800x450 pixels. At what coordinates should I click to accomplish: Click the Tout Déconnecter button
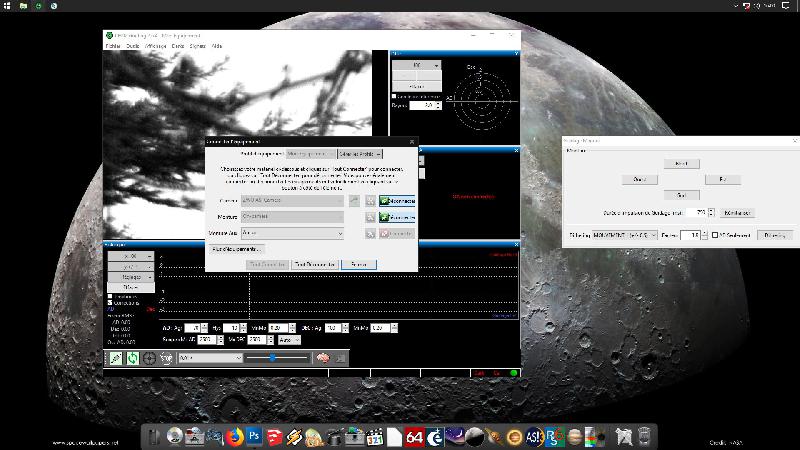[x=315, y=264]
